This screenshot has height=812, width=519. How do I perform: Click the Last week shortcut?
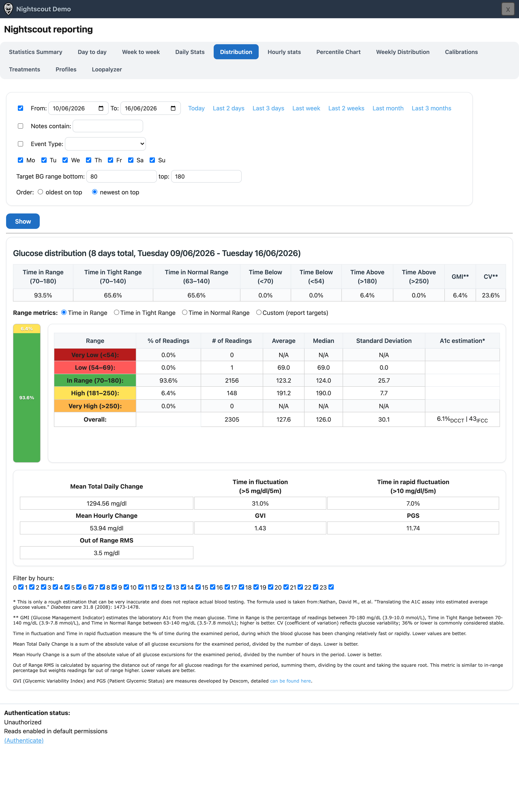click(x=306, y=108)
